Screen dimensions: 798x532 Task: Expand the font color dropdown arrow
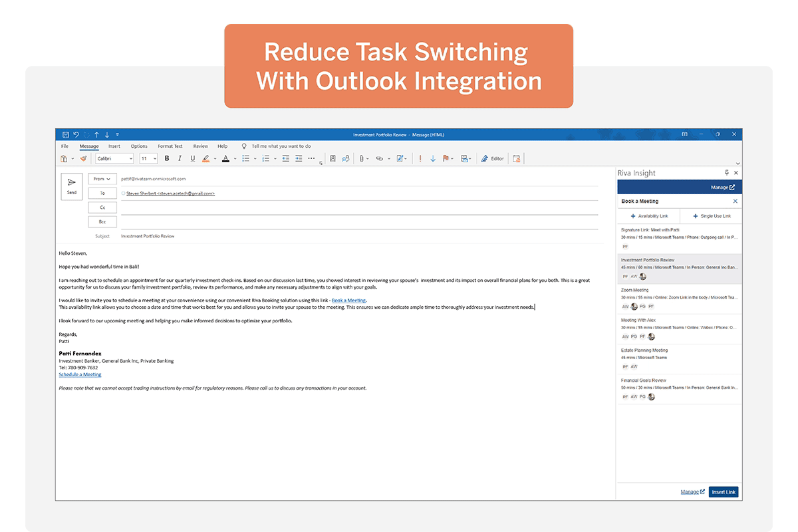pos(235,159)
